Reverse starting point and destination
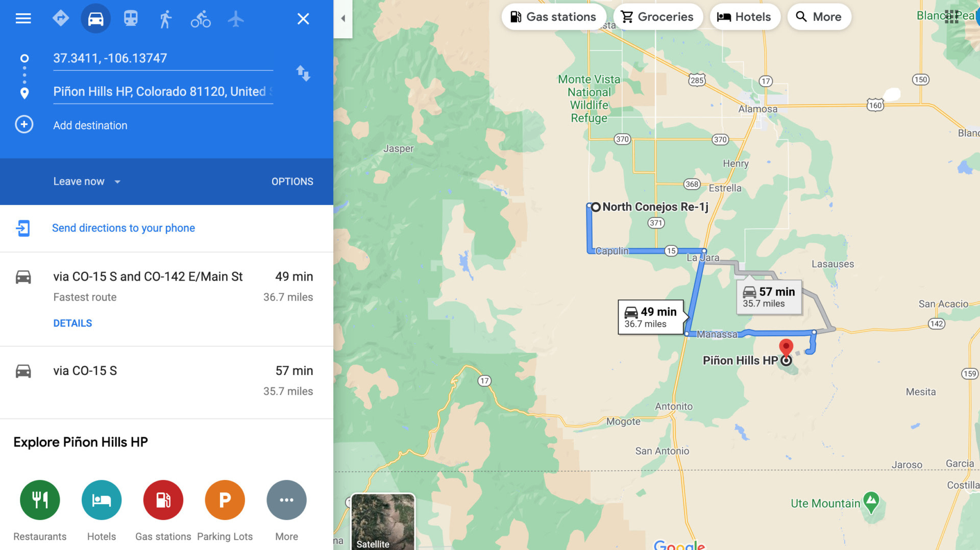 pyautogui.click(x=303, y=73)
